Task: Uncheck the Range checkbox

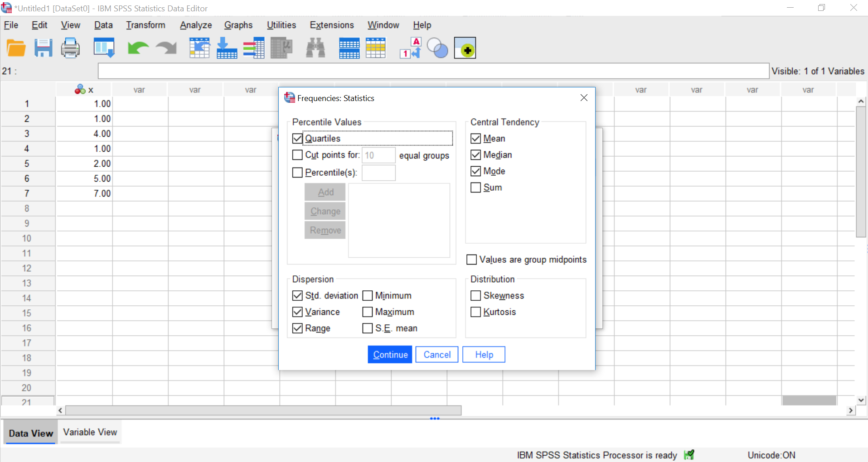Action: click(297, 328)
